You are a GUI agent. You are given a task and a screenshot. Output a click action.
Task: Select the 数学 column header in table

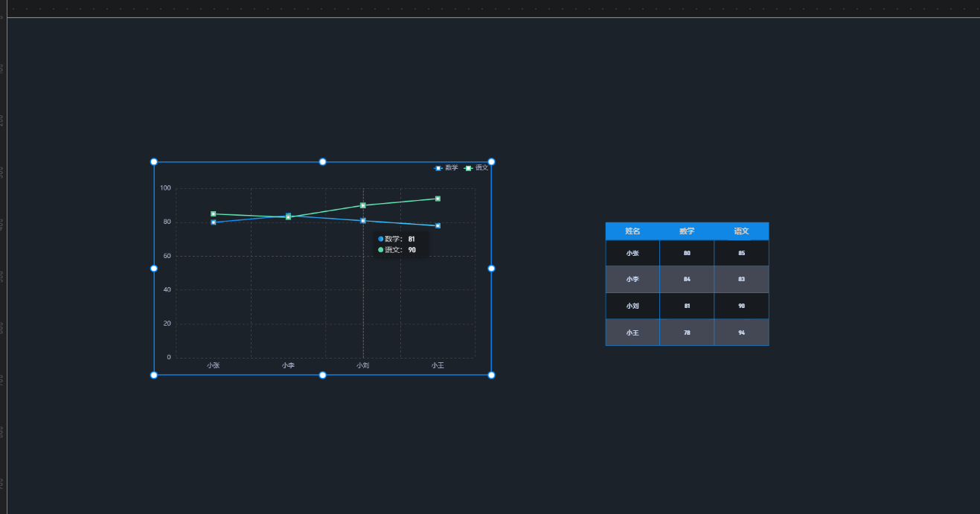pyautogui.click(x=687, y=231)
